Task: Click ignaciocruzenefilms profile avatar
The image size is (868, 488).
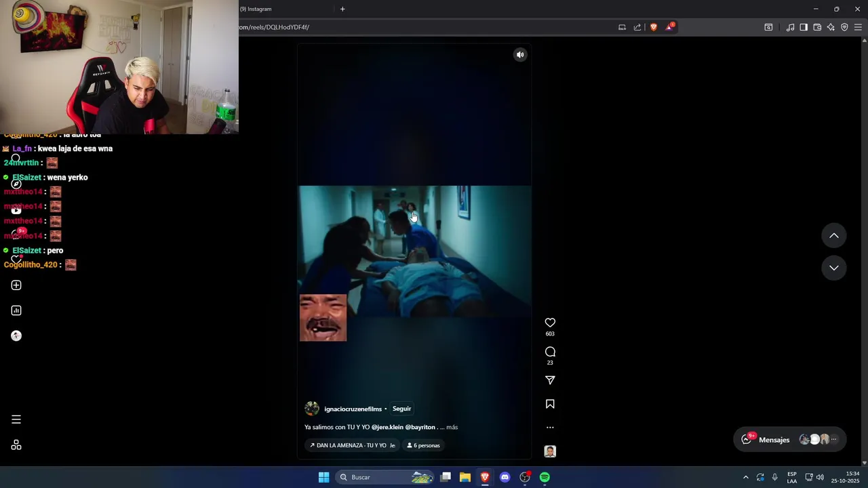Action: [312, 408]
